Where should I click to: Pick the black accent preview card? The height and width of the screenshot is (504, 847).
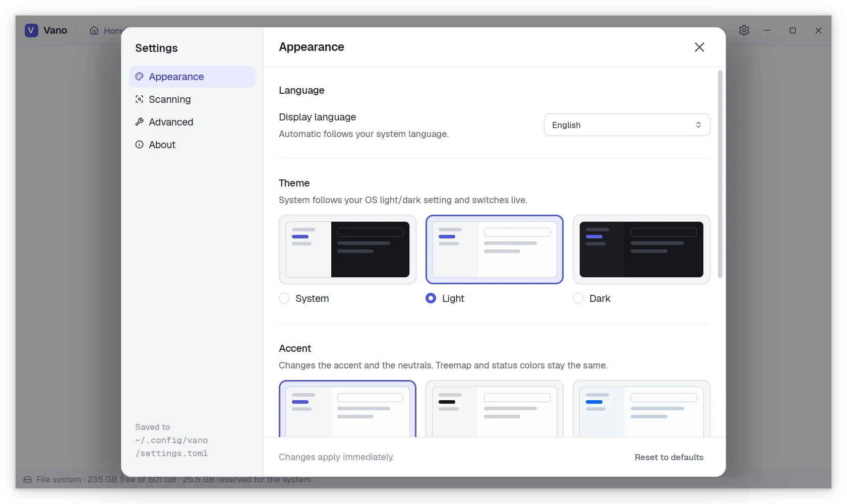[495, 409]
